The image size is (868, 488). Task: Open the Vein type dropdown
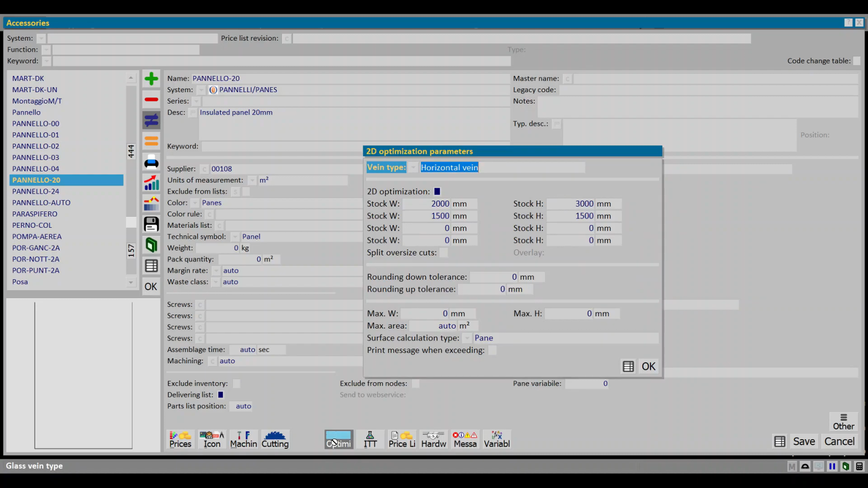point(413,168)
